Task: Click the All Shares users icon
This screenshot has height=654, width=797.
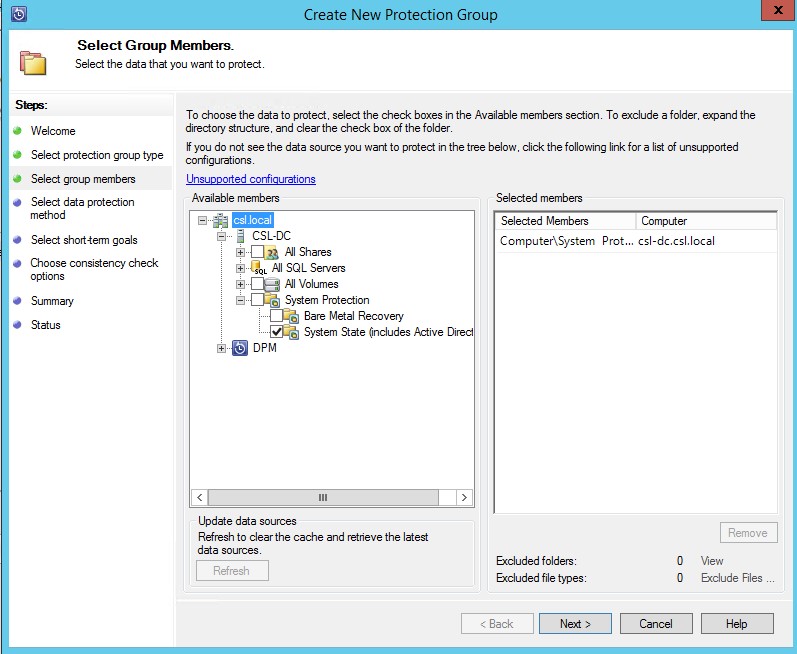Action: (x=272, y=252)
